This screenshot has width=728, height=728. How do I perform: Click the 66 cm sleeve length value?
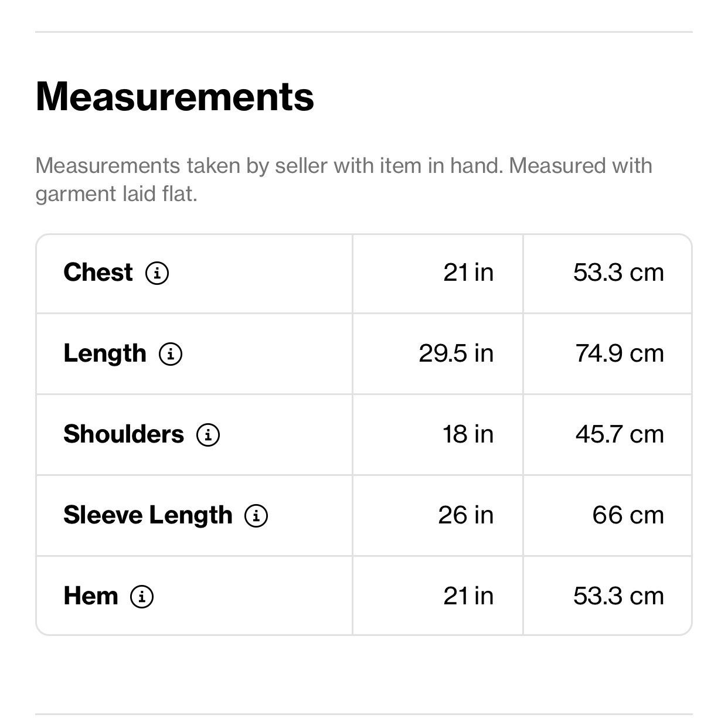coord(628,515)
